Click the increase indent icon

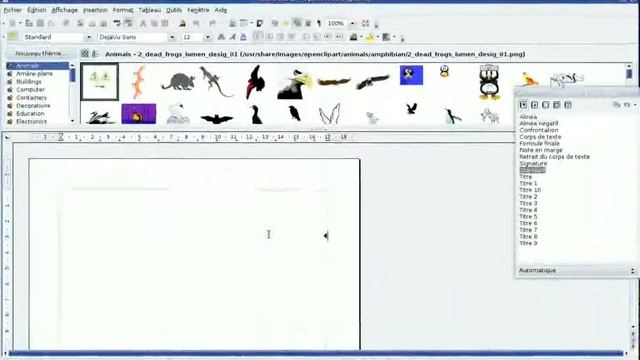tap(339, 37)
